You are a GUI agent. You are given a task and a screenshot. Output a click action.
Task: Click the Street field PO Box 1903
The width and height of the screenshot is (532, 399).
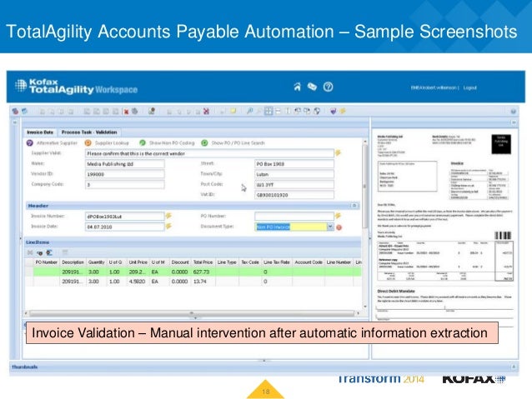[x=294, y=164]
